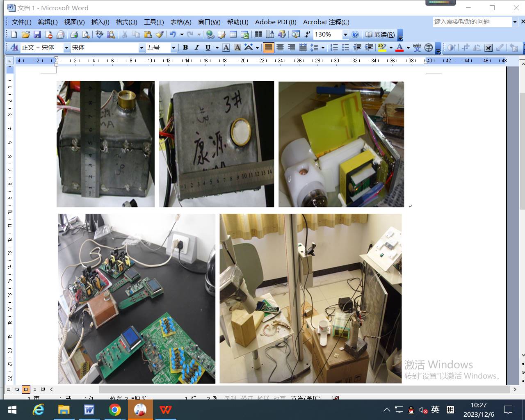Open the 表格(A) menu
525x420 pixels.
tap(180, 22)
